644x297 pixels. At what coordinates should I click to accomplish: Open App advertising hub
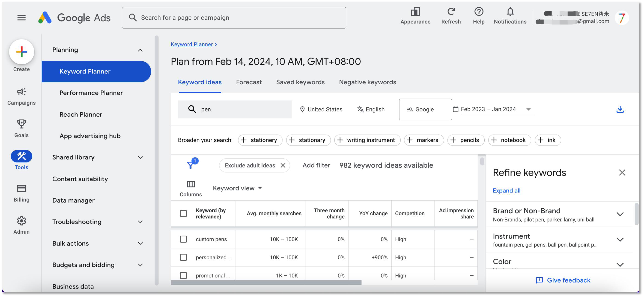pyautogui.click(x=90, y=136)
